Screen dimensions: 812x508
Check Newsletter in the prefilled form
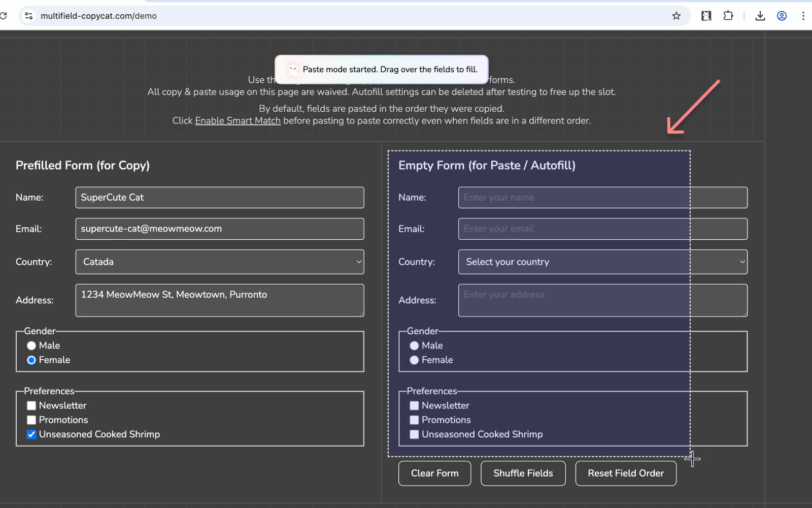click(31, 405)
